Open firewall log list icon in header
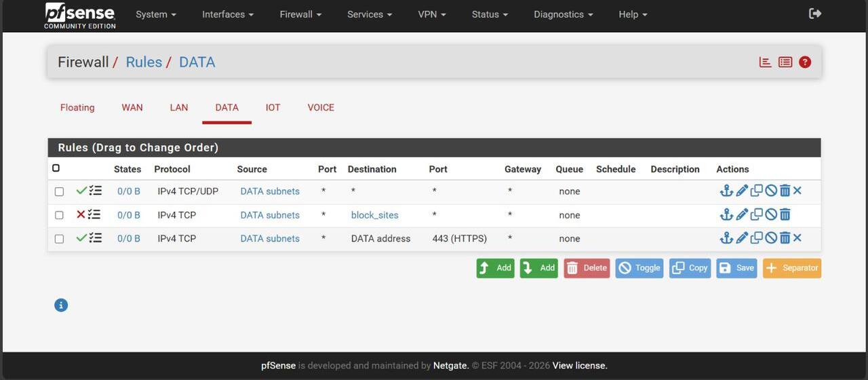 [x=785, y=62]
